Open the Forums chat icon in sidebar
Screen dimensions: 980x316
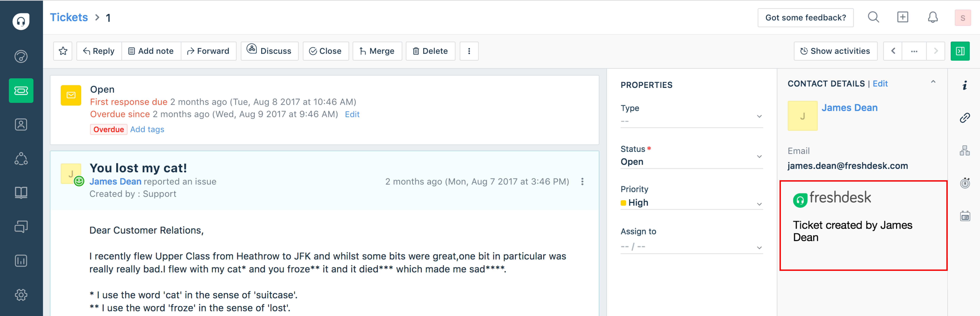click(21, 227)
